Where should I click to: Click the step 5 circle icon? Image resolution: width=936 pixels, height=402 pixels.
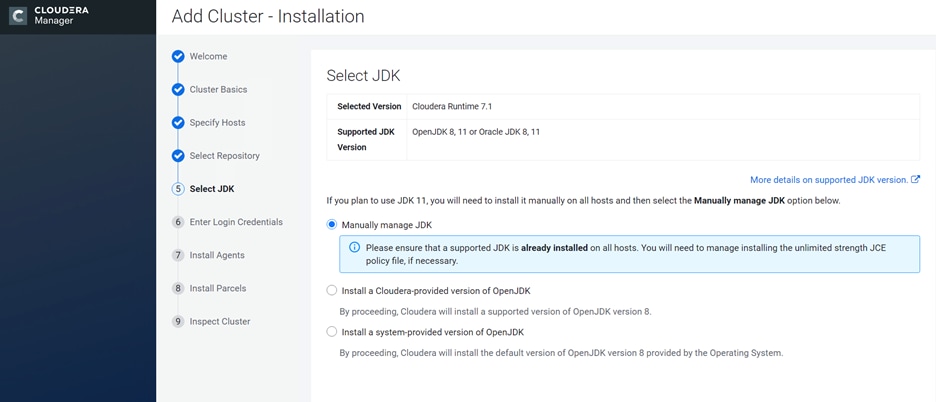click(178, 189)
